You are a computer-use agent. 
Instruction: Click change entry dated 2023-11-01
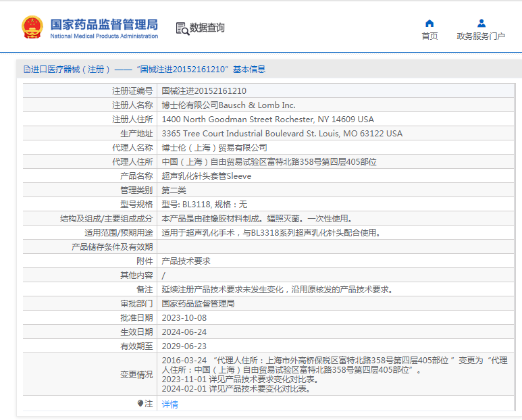click(240, 379)
